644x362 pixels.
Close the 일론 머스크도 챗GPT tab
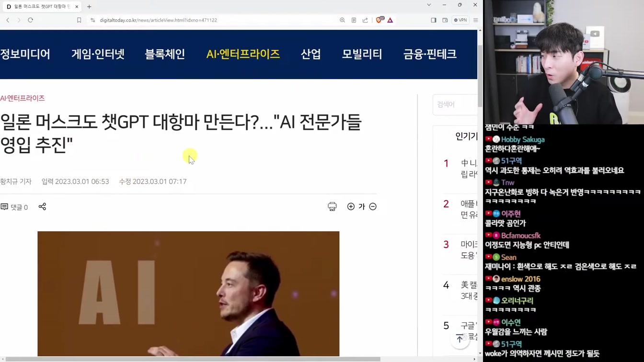pyautogui.click(x=77, y=7)
